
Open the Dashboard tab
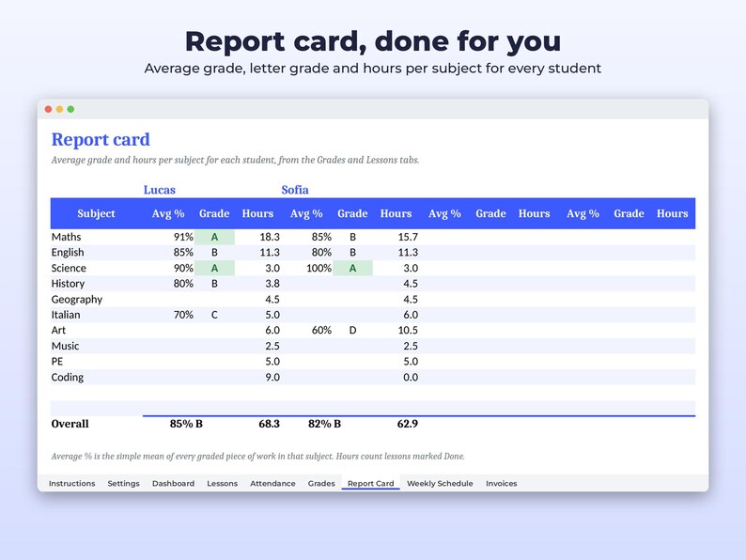pyautogui.click(x=173, y=483)
